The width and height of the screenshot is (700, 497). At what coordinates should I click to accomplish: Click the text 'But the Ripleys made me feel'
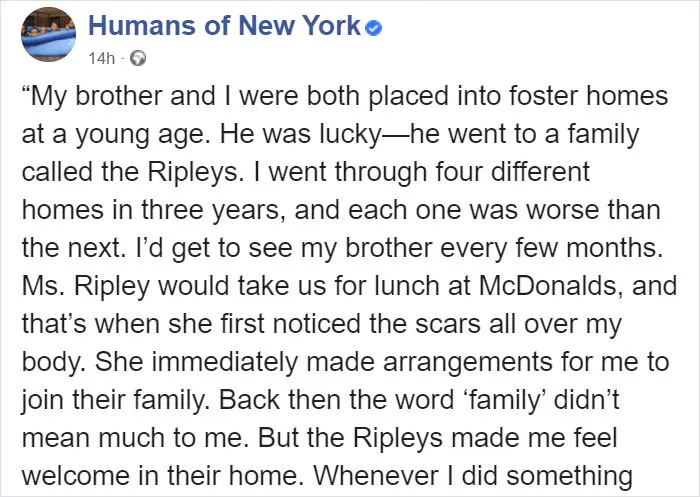[437, 438]
